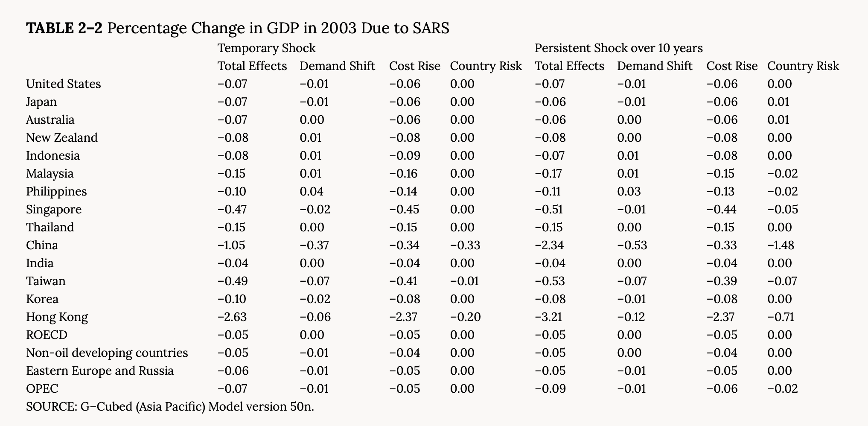Select the Persistent Shock over 10 years header
Viewport: 868px width, 426px height.
point(618,48)
